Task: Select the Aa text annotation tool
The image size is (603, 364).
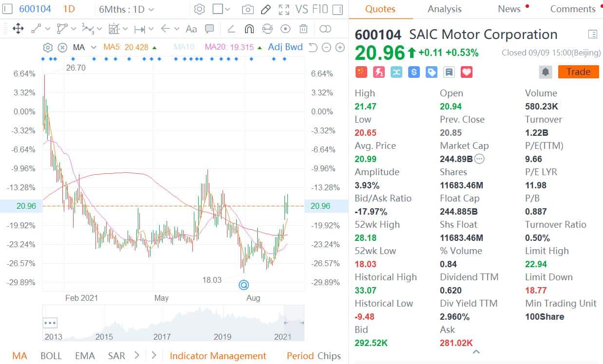Action: (191, 29)
